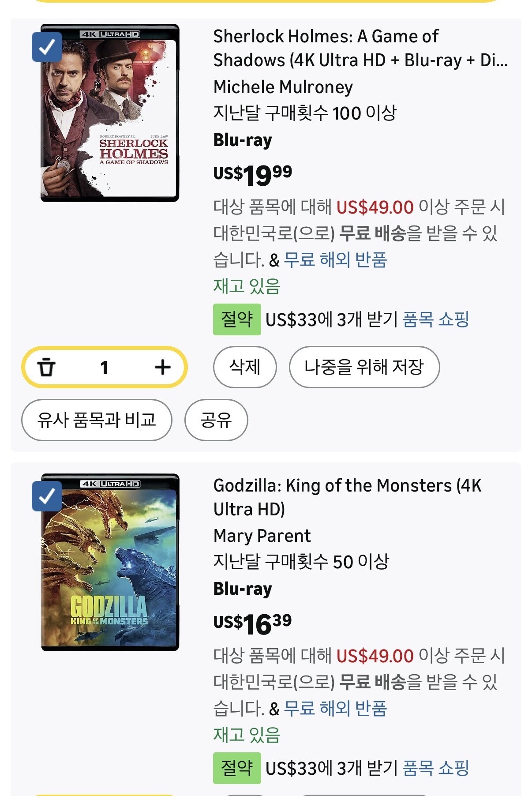This screenshot has width=532, height=796.
Task: Tap the Godzilla 4K cover thumbnail
Action: point(110,563)
